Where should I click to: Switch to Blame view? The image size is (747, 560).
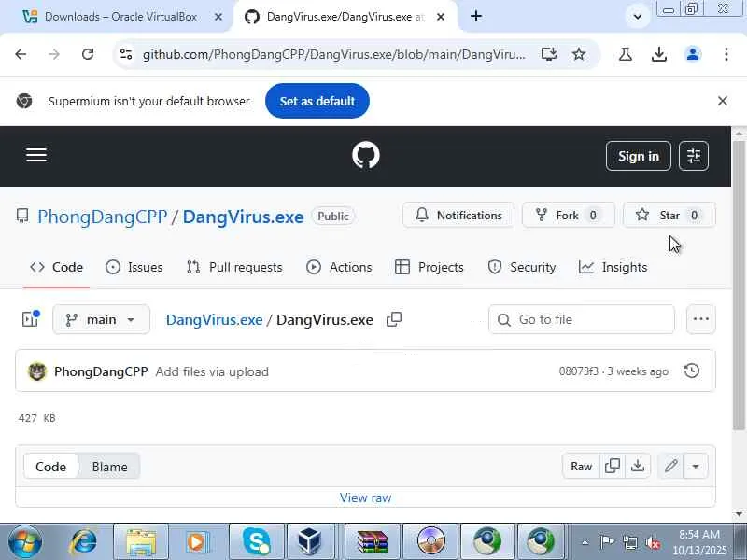click(x=109, y=467)
